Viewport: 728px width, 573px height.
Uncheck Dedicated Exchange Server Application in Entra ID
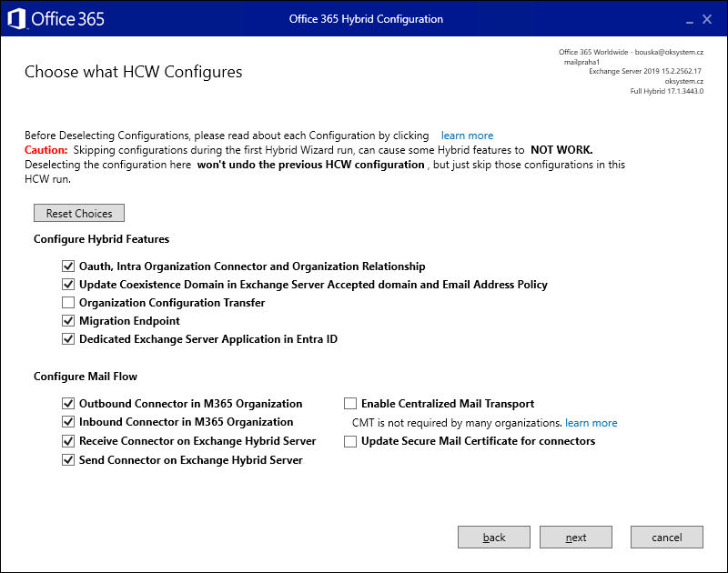(68, 338)
